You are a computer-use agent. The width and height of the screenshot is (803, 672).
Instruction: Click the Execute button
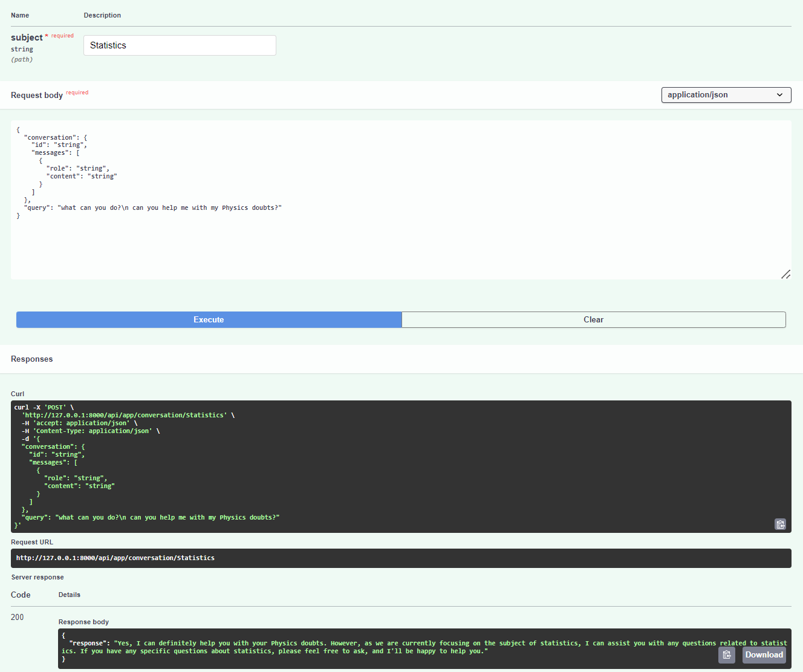pyautogui.click(x=209, y=320)
